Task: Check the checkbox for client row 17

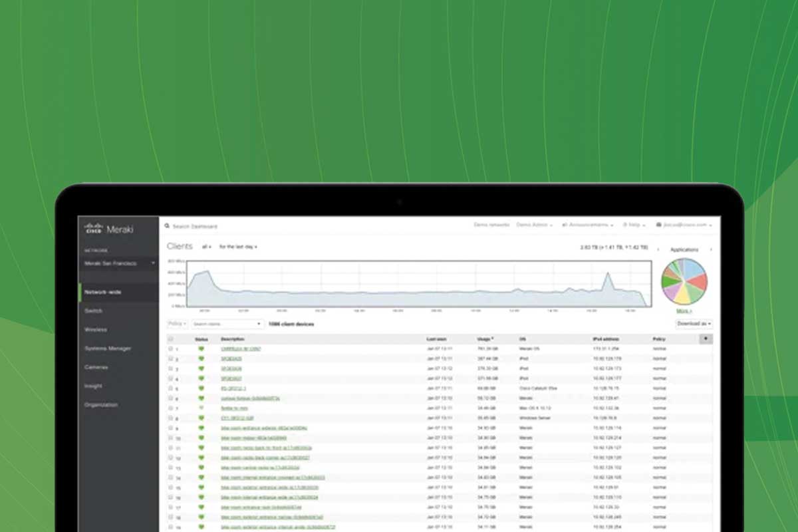Action: click(171, 507)
